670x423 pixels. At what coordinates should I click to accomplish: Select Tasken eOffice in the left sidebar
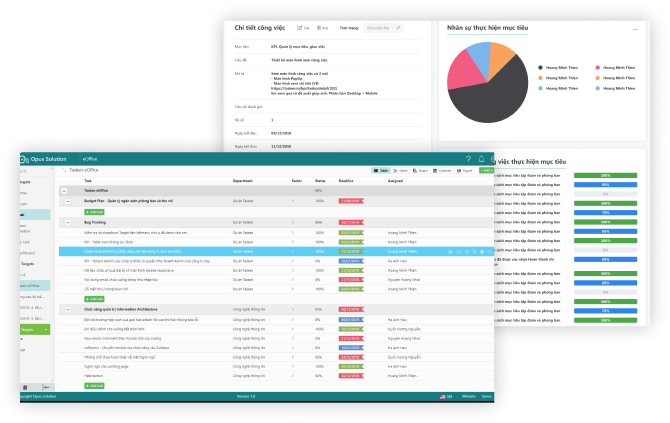point(35,285)
